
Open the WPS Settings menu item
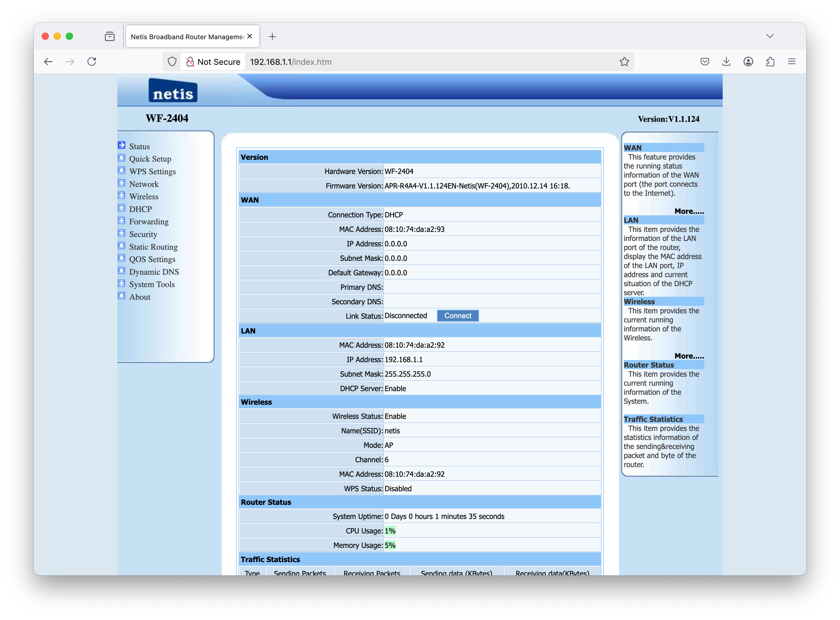tap(152, 172)
